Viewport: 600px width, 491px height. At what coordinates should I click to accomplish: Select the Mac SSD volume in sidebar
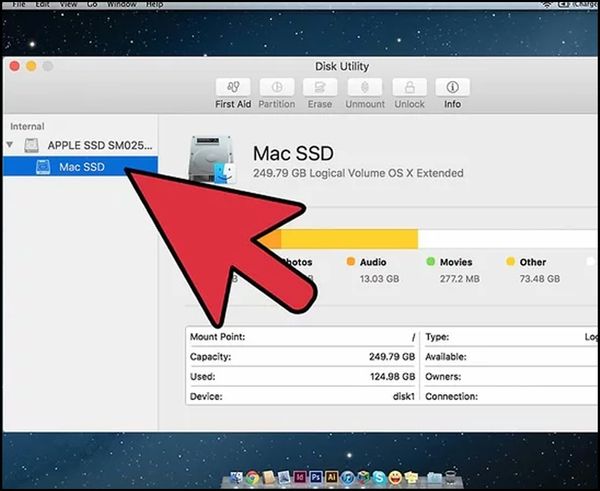tap(82, 166)
